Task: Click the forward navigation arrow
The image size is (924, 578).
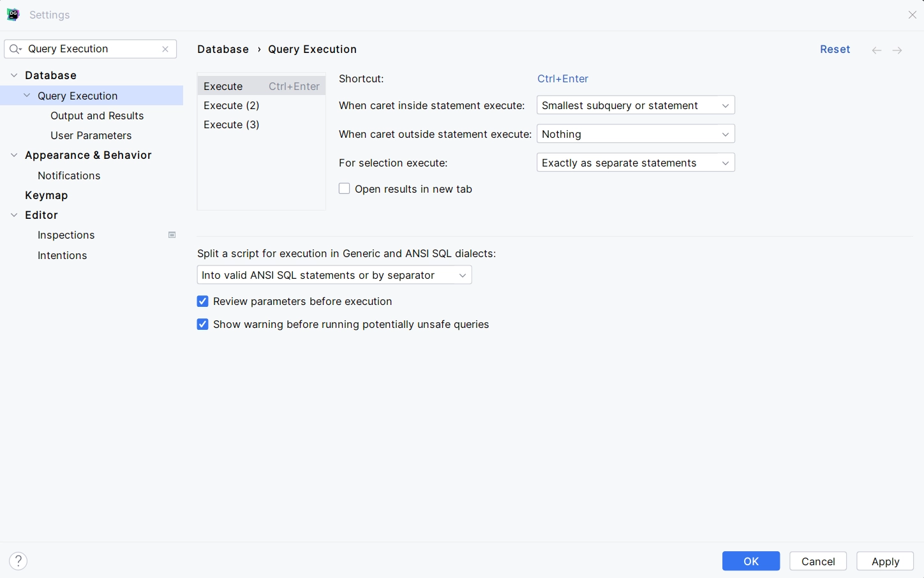Action: click(897, 50)
